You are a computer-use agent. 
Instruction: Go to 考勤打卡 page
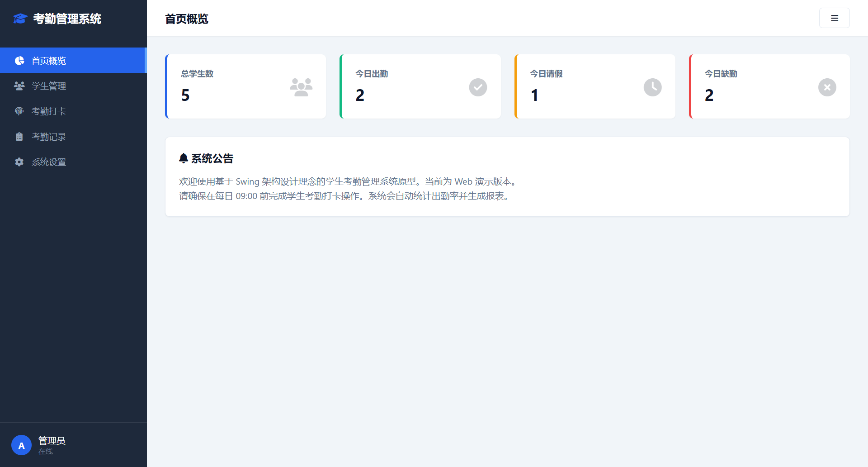point(49,111)
